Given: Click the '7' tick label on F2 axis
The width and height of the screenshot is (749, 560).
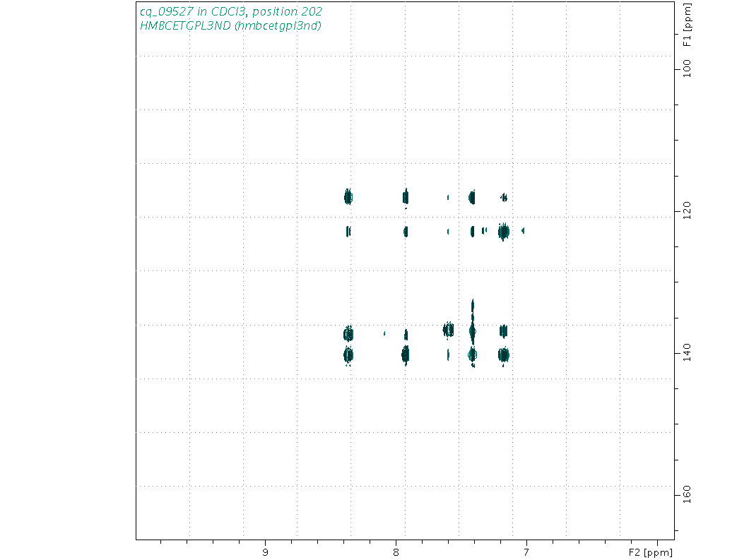Looking at the screenshot, I should click(x=527, y=552).
